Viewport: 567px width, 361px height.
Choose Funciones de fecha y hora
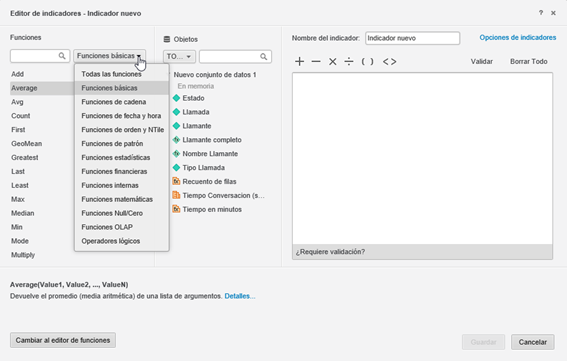point(121,116)
